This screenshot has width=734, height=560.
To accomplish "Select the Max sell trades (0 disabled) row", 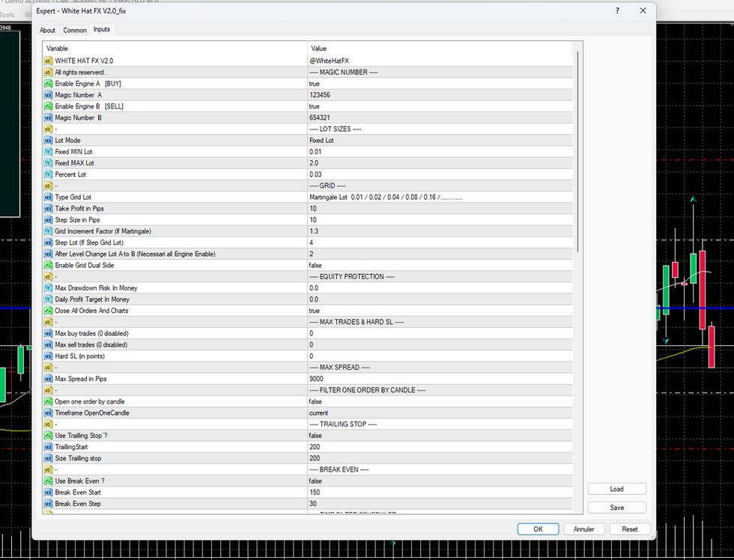I will 308,345.
